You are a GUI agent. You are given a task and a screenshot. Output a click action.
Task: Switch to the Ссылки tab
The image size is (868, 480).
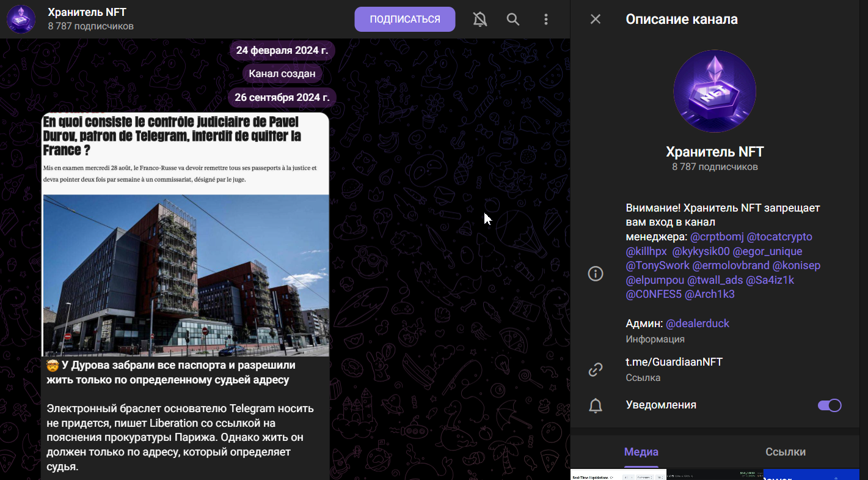pos(785,452)
